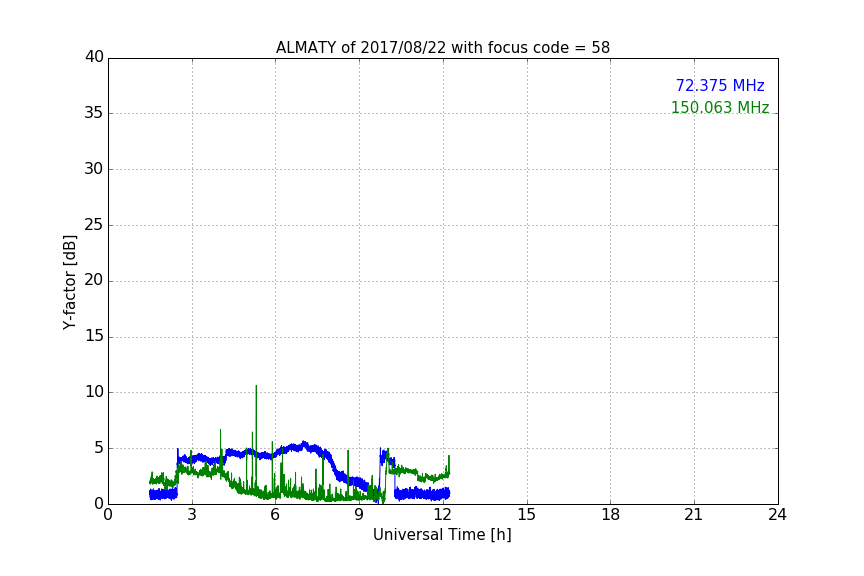This screenshot has width=864, height=576.
Task: Click the plot title ALMATY of 2017/08/22
Action: 442,48
